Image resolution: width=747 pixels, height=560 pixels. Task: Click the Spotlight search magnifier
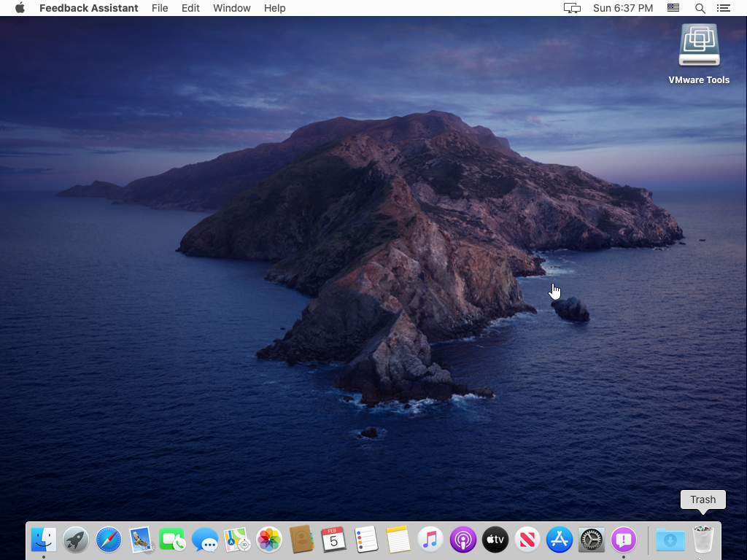(x=700, y=8)
